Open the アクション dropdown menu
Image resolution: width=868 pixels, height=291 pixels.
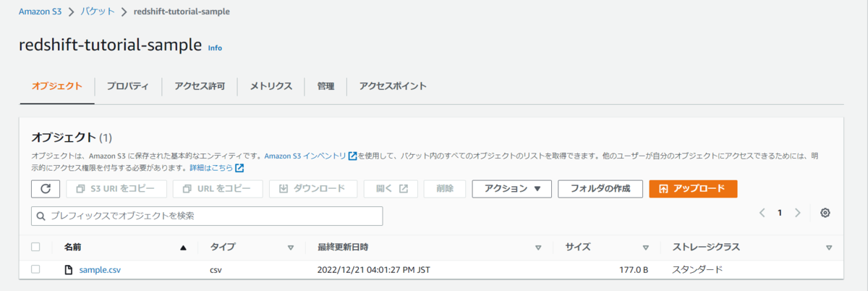coord(512,189)
